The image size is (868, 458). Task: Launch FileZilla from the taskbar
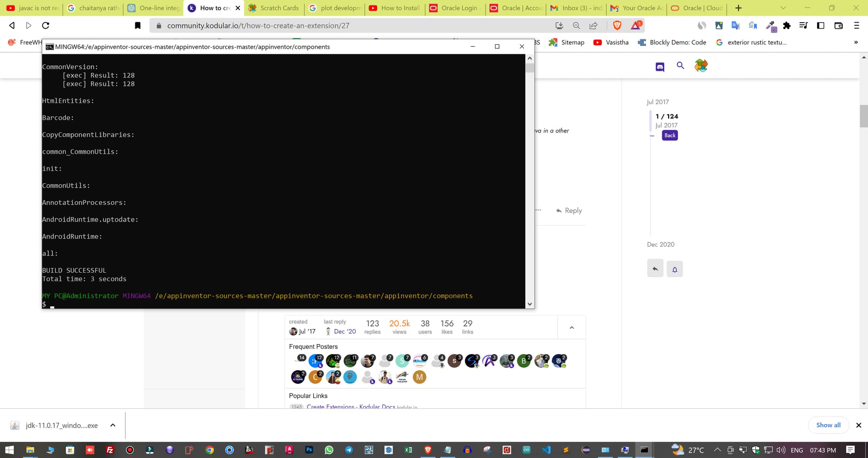(109, 450)
